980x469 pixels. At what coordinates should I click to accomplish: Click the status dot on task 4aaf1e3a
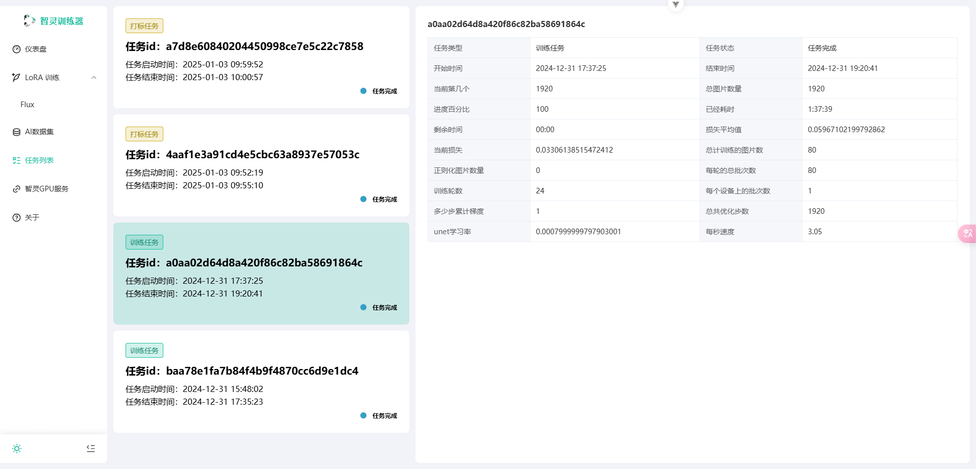363,199
